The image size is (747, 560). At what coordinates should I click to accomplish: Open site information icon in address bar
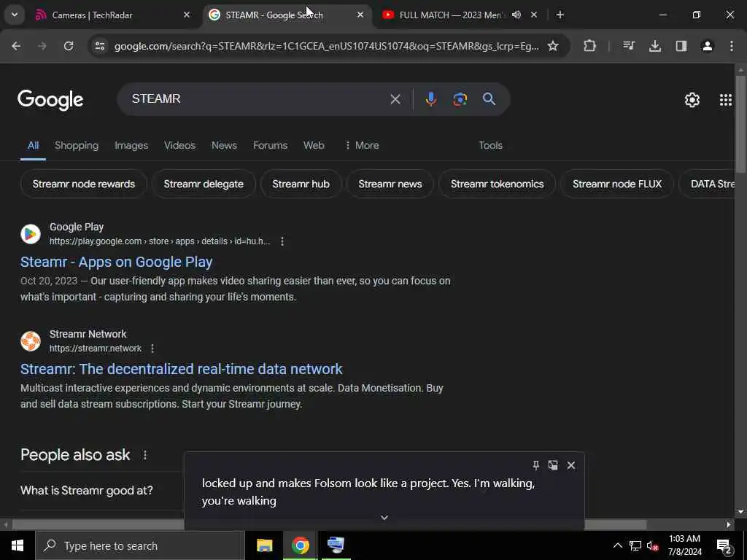tap(99, 46)
